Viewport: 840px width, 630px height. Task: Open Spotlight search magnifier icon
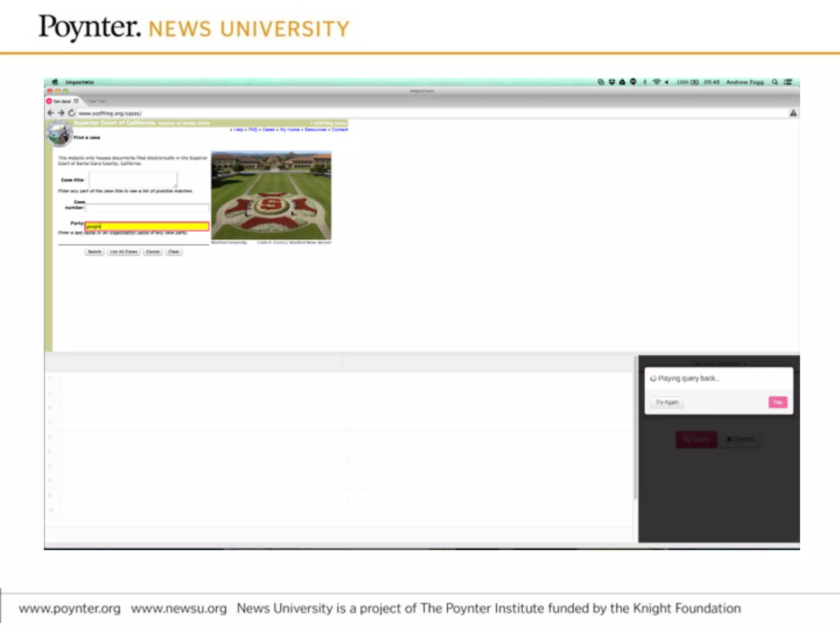point(775,82)
